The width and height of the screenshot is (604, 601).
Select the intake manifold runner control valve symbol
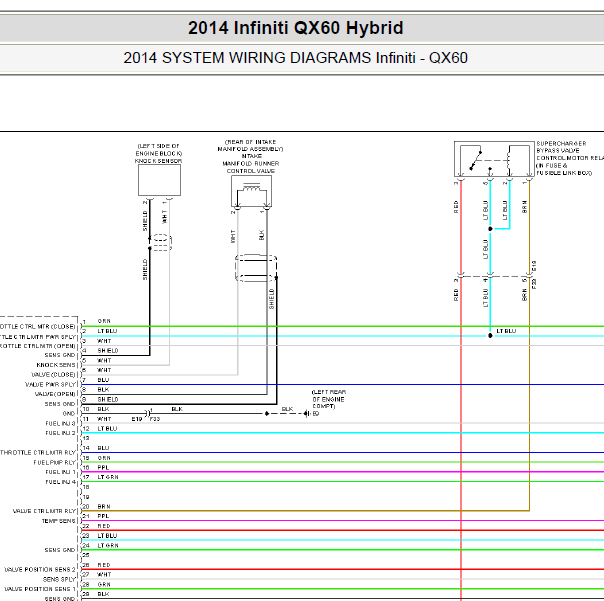251,191
